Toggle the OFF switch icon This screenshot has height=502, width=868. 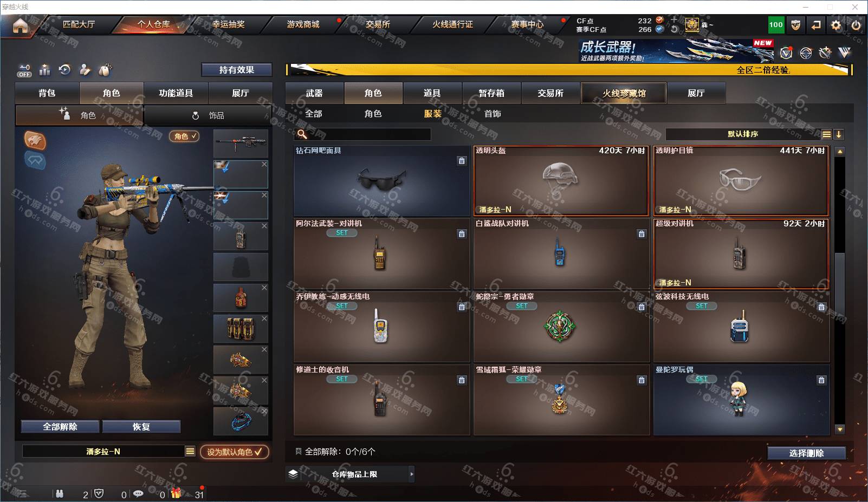(24, 70)
